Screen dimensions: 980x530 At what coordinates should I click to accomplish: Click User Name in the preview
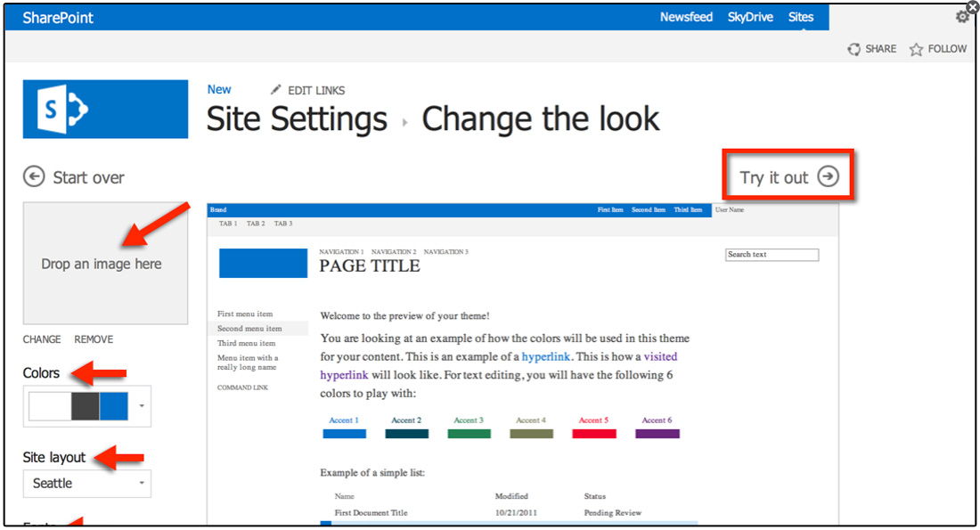(730, 210)
